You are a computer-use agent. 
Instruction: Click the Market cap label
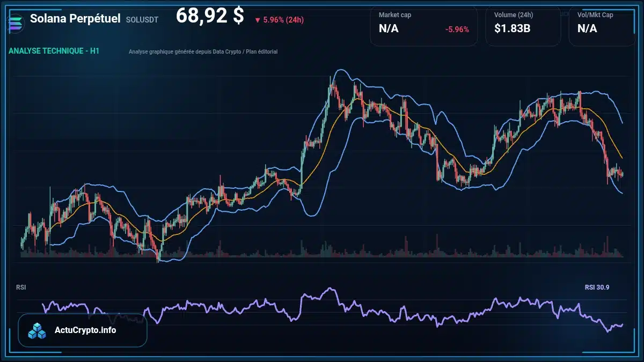(x=395, y=15)
